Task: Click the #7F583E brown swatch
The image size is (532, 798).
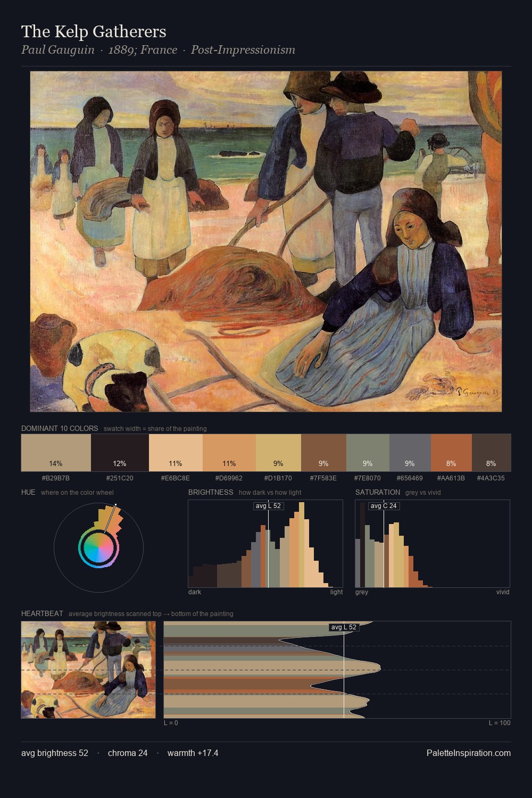Action: pos(323,453)
